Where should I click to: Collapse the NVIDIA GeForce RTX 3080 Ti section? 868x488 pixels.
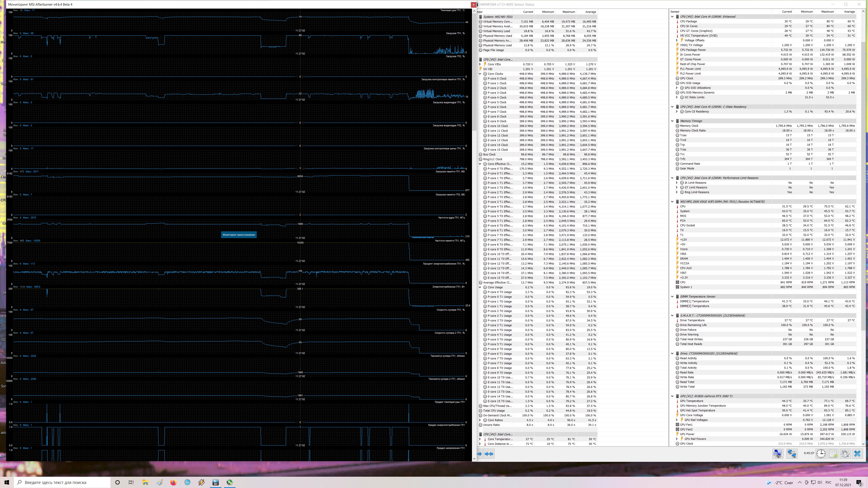click(x=672, y=396)
